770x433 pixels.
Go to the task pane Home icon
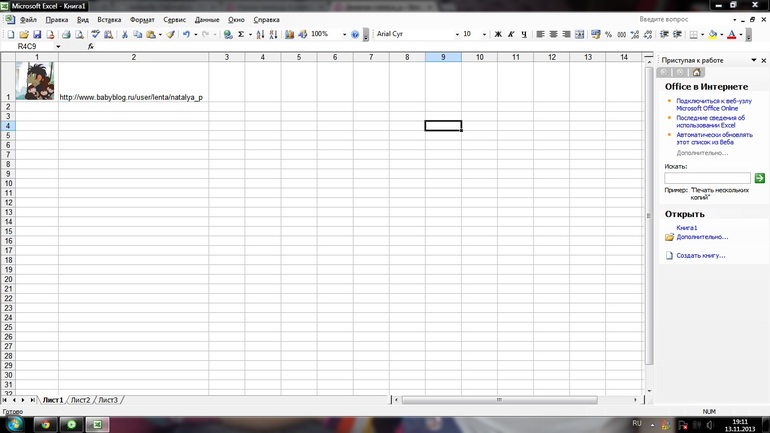[x=697, y=73]
